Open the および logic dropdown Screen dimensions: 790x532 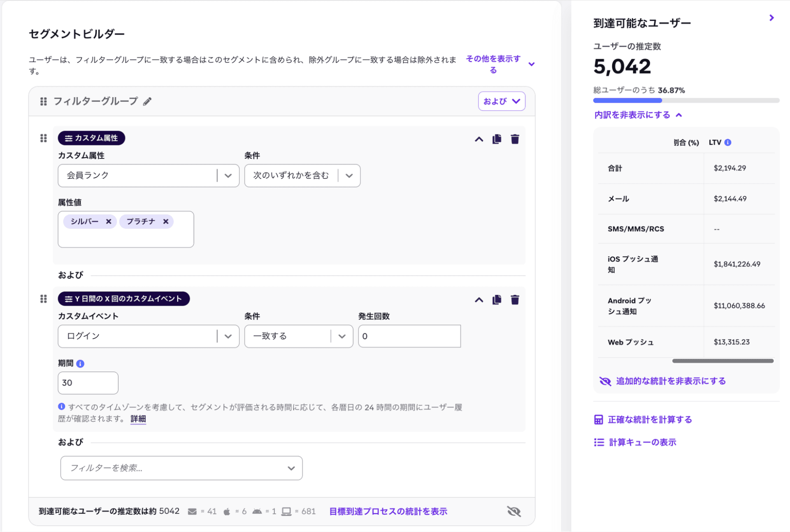point(501,101)
